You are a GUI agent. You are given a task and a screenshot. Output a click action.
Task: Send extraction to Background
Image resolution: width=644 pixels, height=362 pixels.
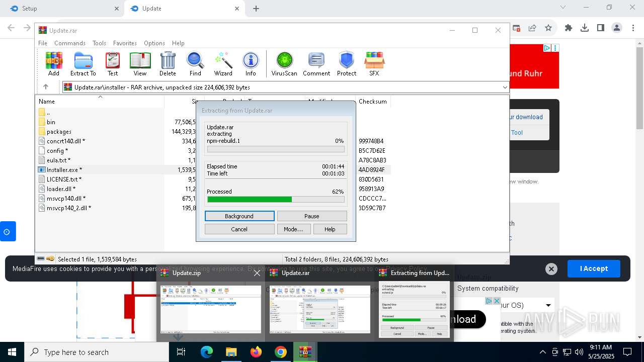[239, 216]
